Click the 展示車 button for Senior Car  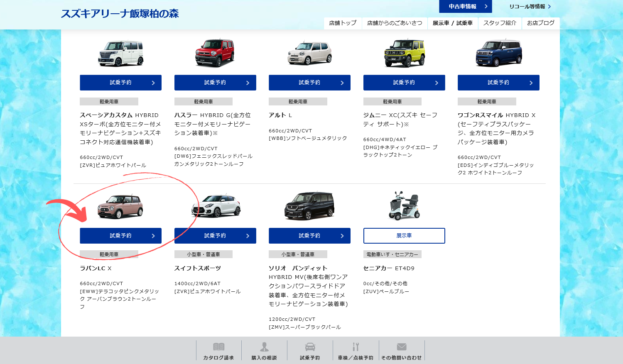click(404, 236)
